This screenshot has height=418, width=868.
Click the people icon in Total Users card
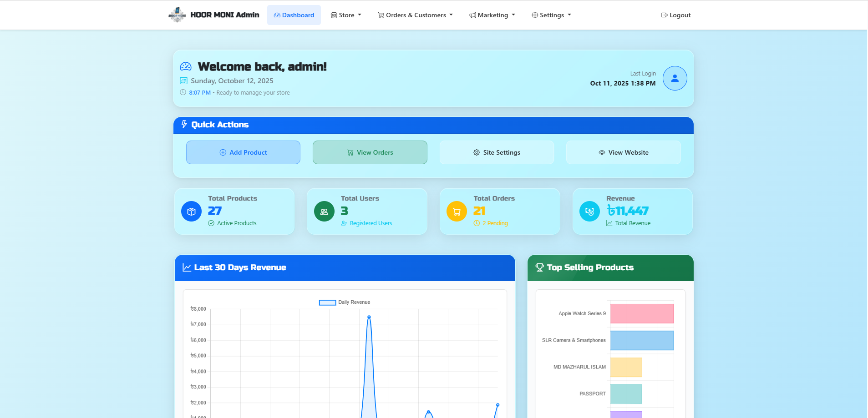pyautogui.click(x=324, y=212)
